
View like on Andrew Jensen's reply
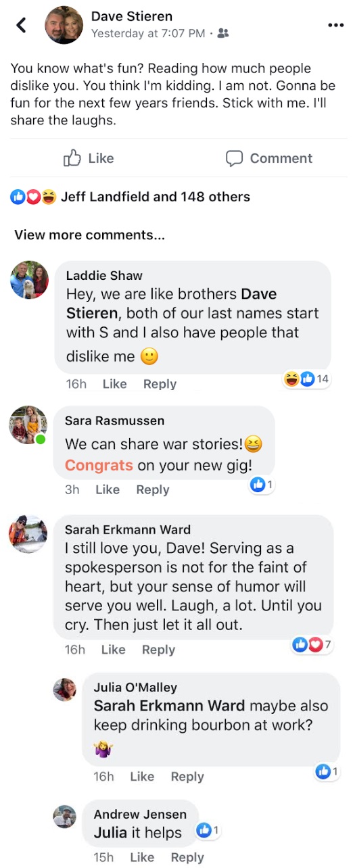coord(208,830)
